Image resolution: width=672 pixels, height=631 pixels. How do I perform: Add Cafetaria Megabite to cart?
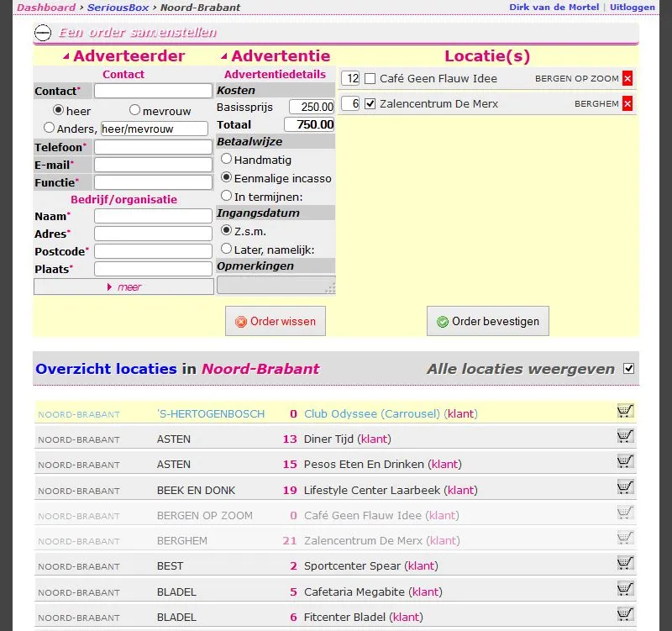click(x=625, y=589)
